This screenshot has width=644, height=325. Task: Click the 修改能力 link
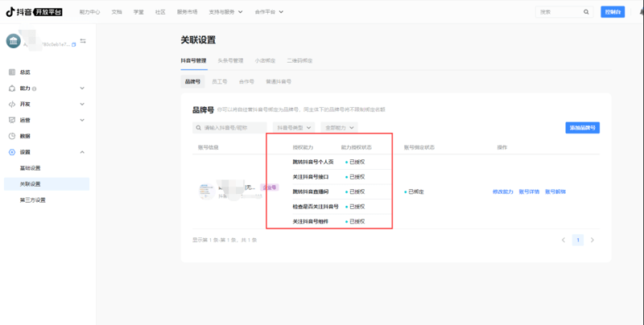502,191
